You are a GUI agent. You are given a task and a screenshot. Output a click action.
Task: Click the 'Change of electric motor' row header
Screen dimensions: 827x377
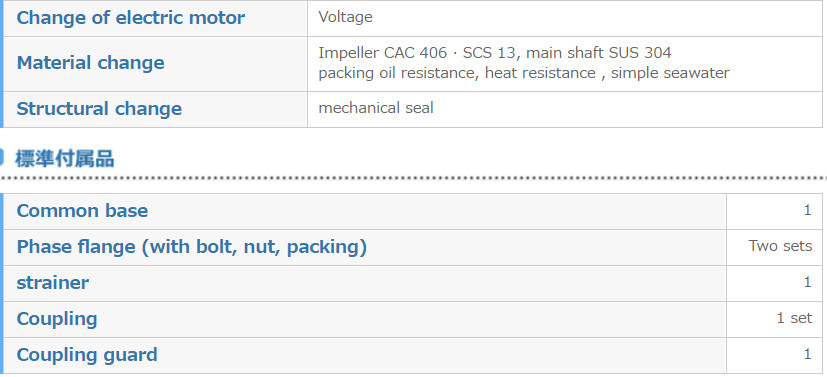click(130, 17)
